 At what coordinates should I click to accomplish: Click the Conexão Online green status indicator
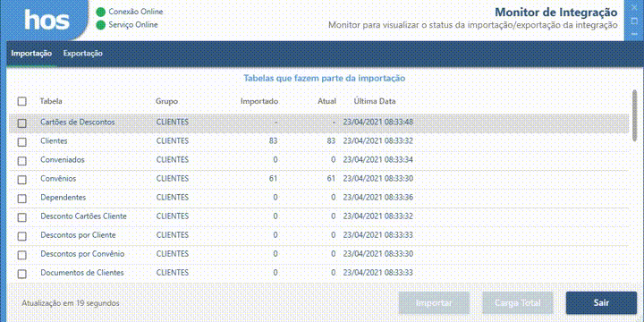100,12
